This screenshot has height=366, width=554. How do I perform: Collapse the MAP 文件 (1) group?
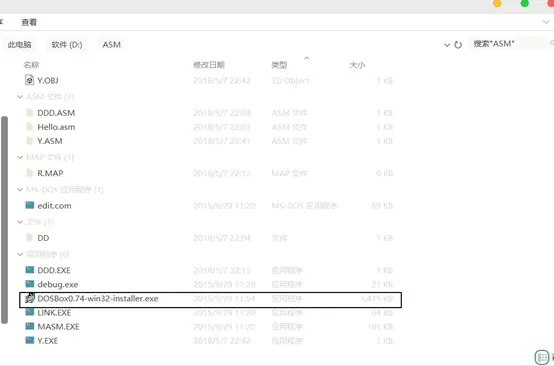[x=20, y=157]
